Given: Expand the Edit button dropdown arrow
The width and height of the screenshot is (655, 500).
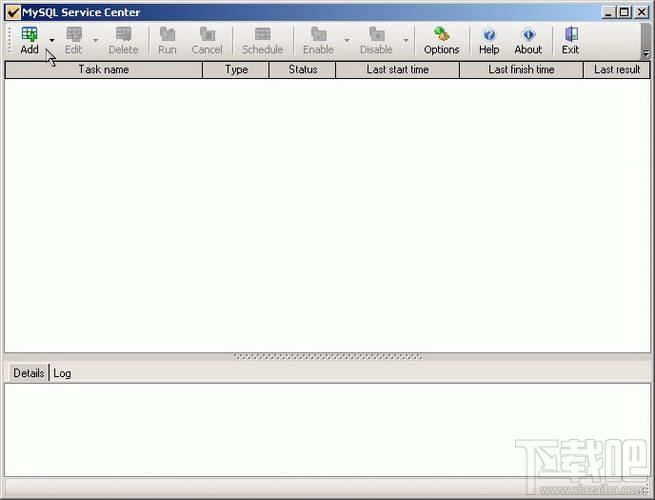Looking at the screenshot, I should 96,40.
